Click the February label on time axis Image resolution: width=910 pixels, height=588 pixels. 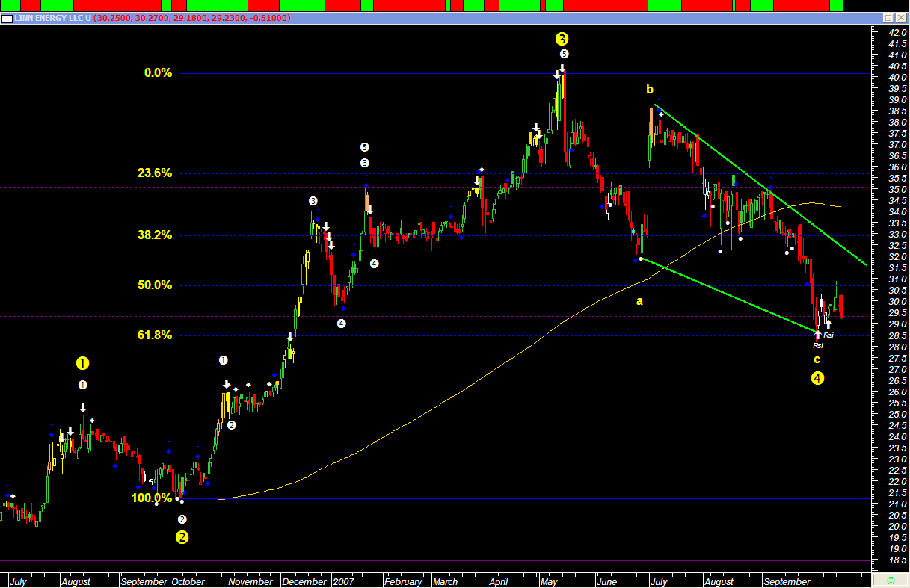(403, 581)
